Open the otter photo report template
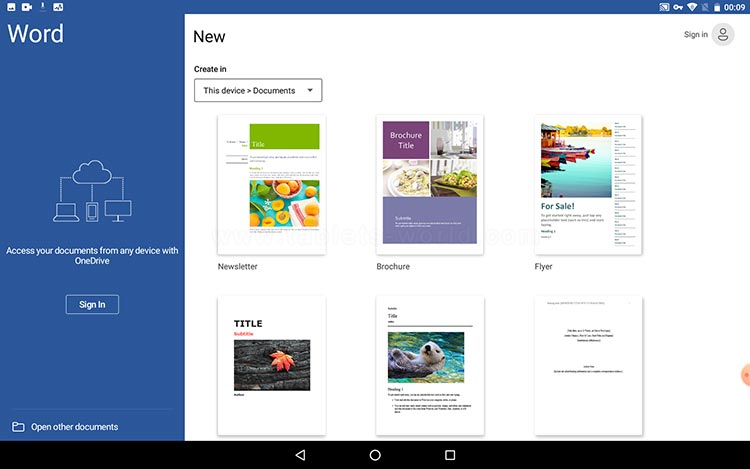This screenshot has width=750, height=469. (430, 365)
